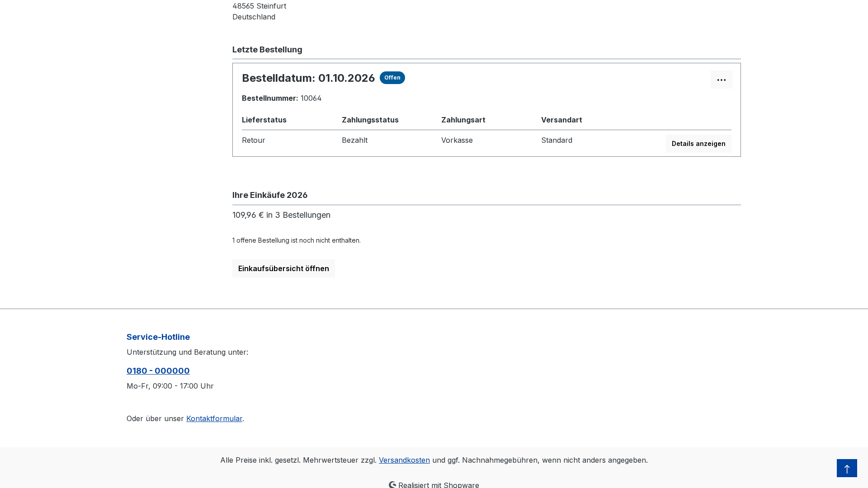Click the Mo-Fr, 09:00 - 17:00 Uhr text
The width and height of the screenshot is (868, 488).
[170, 386]
